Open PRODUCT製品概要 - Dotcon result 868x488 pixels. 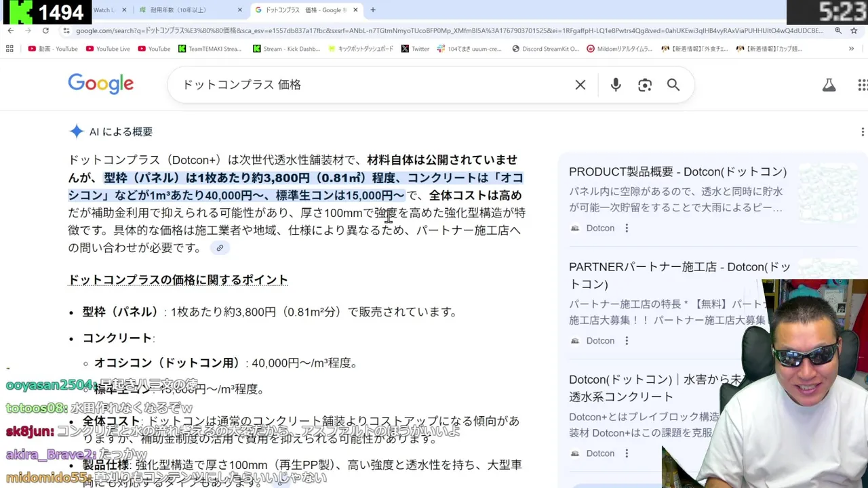(x=678, y=171)
